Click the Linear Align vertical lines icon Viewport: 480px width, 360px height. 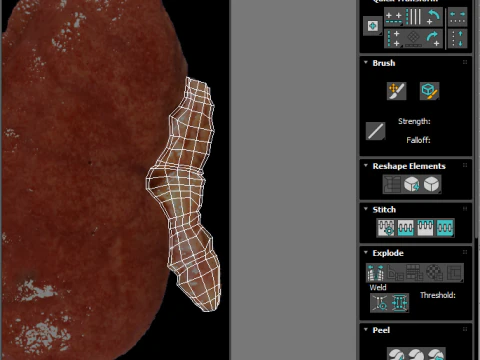pyautogui.click(x=413, y=17)
